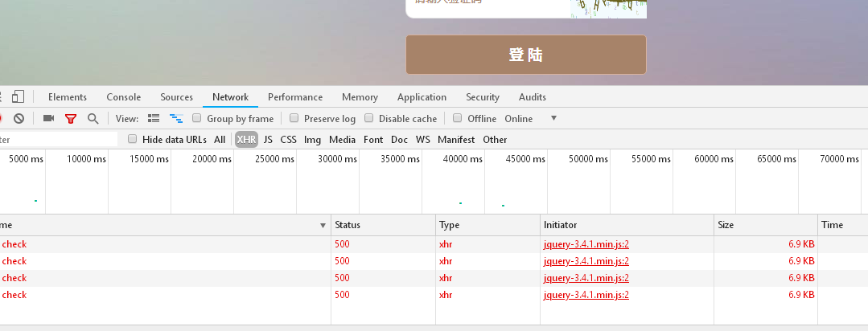Open the Memory tab
The image size is (868, 331).
[360, 97]
